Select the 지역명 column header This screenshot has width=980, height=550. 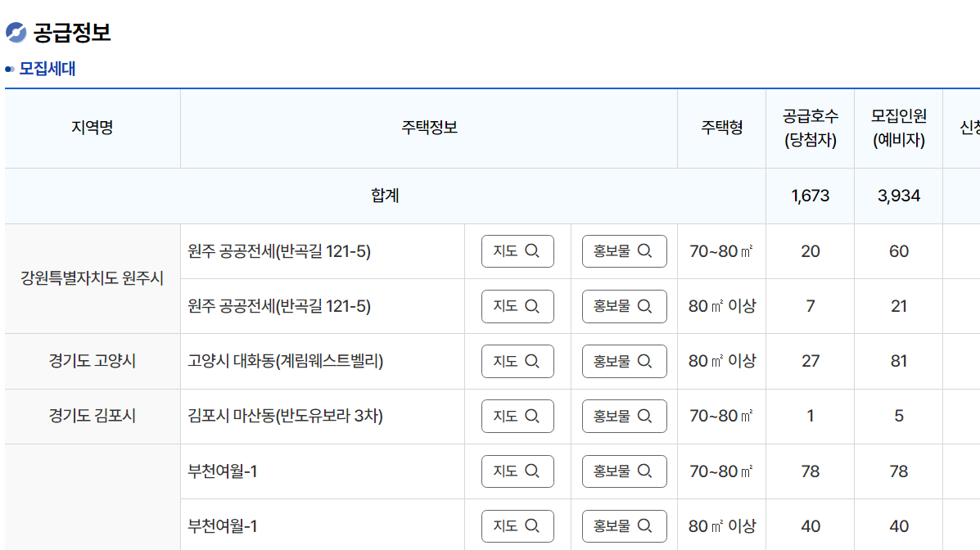pyautogui.click(x=93, y=128)
